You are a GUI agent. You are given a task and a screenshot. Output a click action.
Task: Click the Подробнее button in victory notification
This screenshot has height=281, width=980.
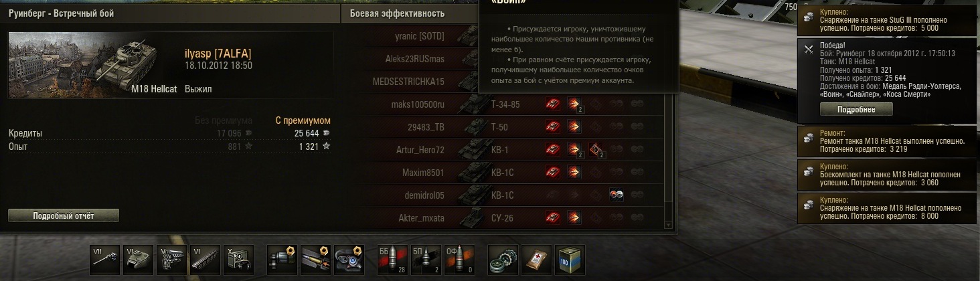point(856,109)
